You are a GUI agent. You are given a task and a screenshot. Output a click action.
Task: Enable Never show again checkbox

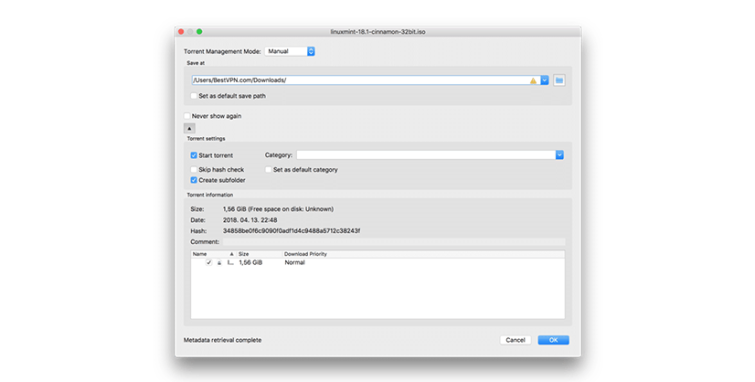(187, 116)
